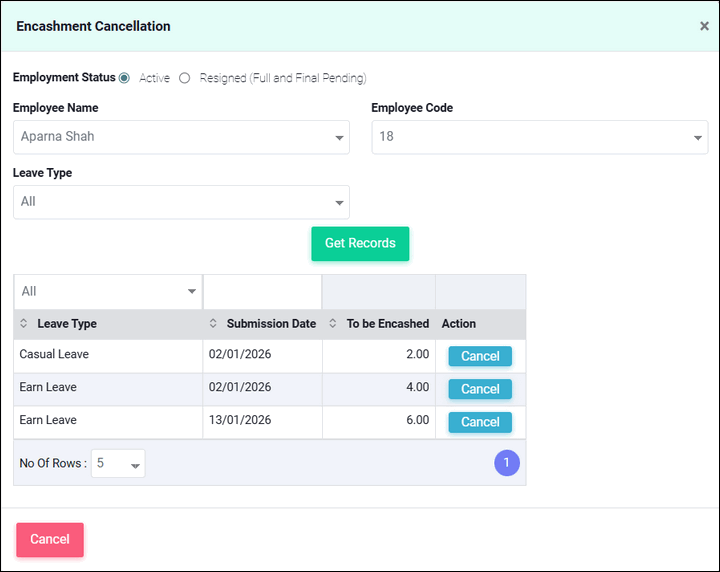The image size is (720, 572).
Task: Select Resigned (Full and Final Pending) option
Action: 185,78
